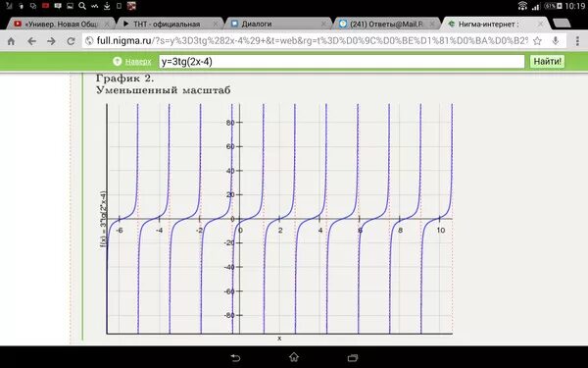
Task: Click the График 2. heading
Action: pos(124,79)
